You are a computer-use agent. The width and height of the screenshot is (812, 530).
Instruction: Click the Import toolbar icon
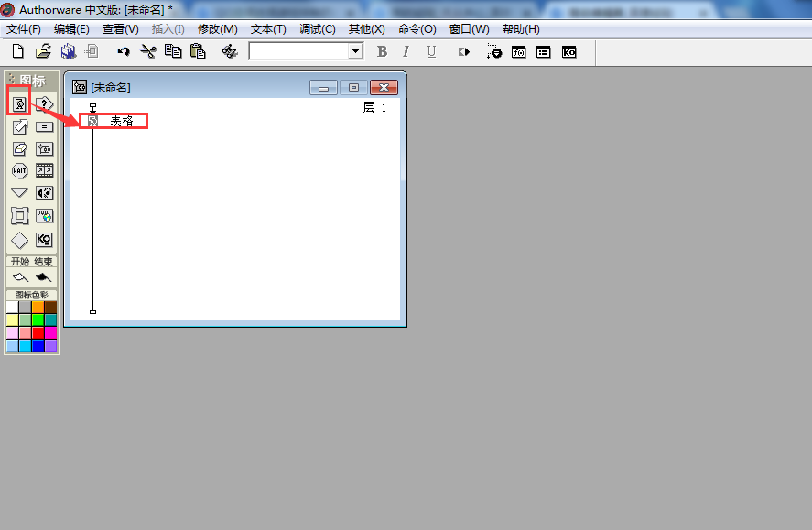92,51
